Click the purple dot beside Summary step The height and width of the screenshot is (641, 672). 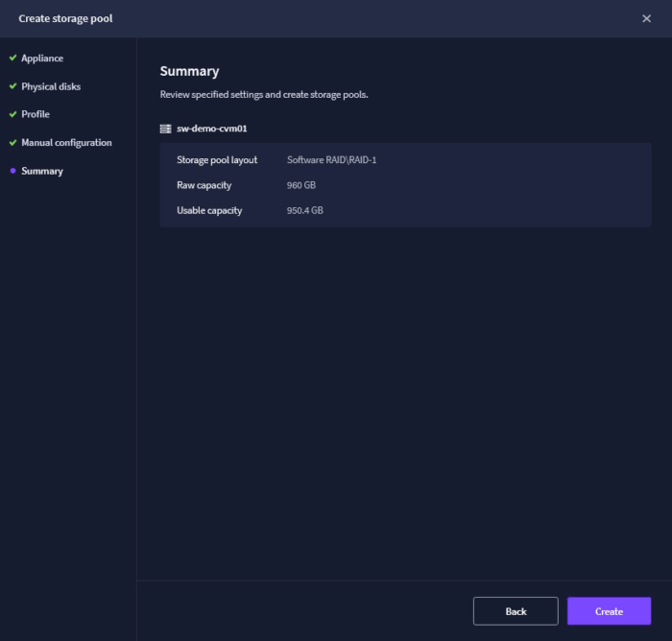[12, 171]
